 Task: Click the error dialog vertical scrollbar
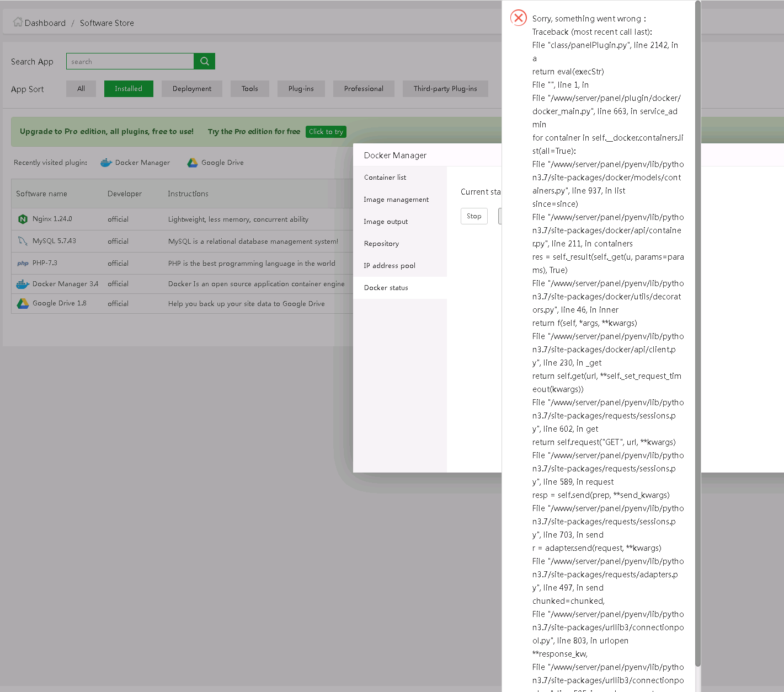click(x=698, y=334)
